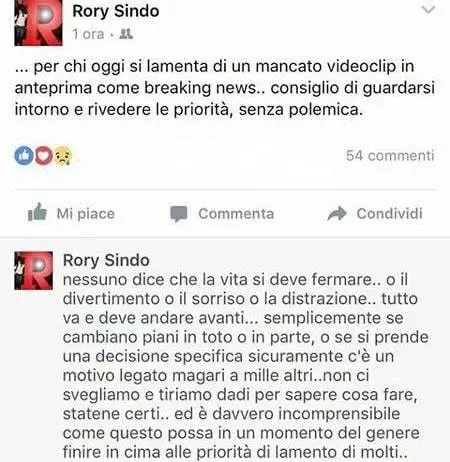The image size is (450, 462).
Task: Open the 1 ora post timestamp
Action: click(x=88, y=34)
